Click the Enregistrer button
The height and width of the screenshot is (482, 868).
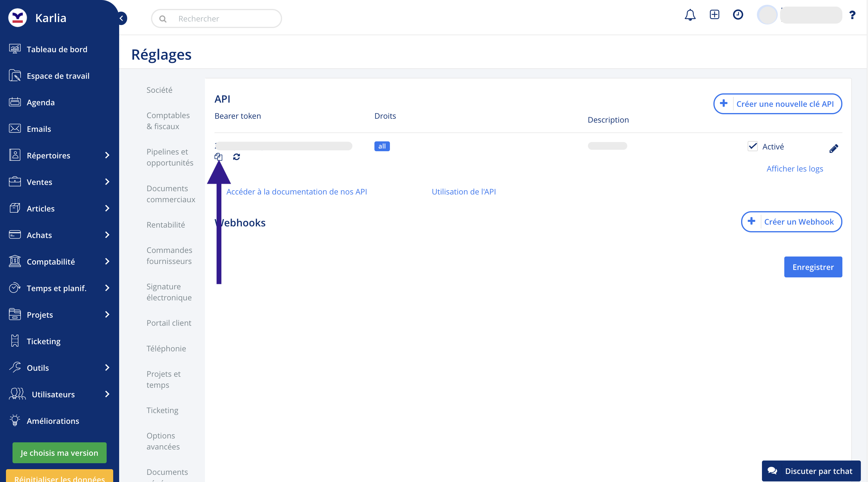click(x=813, y=267)
